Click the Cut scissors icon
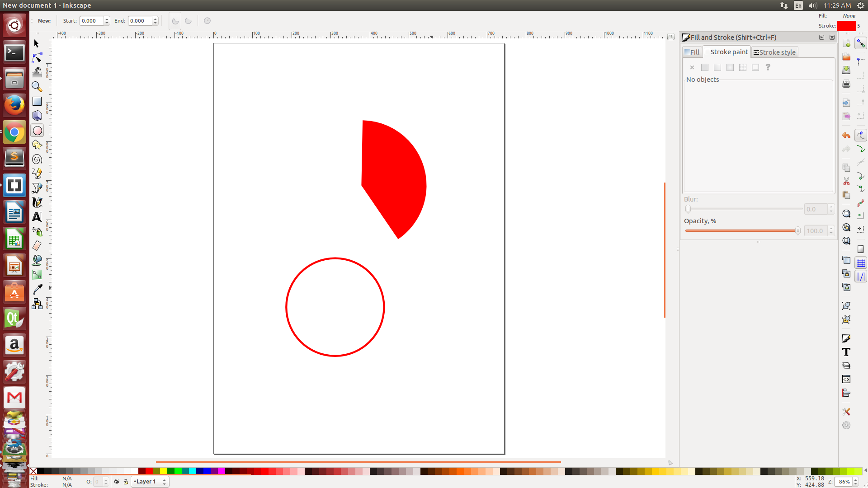Screen dimensions: 868x488 coord(846,181)
